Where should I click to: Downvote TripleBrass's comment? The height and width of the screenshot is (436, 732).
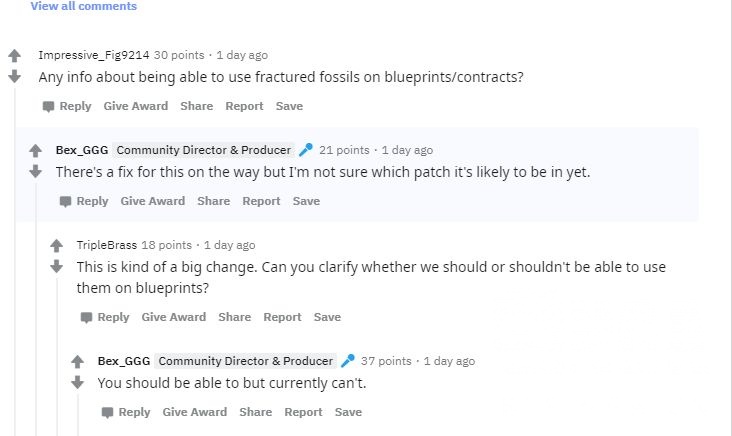click(x=56, y=266)
